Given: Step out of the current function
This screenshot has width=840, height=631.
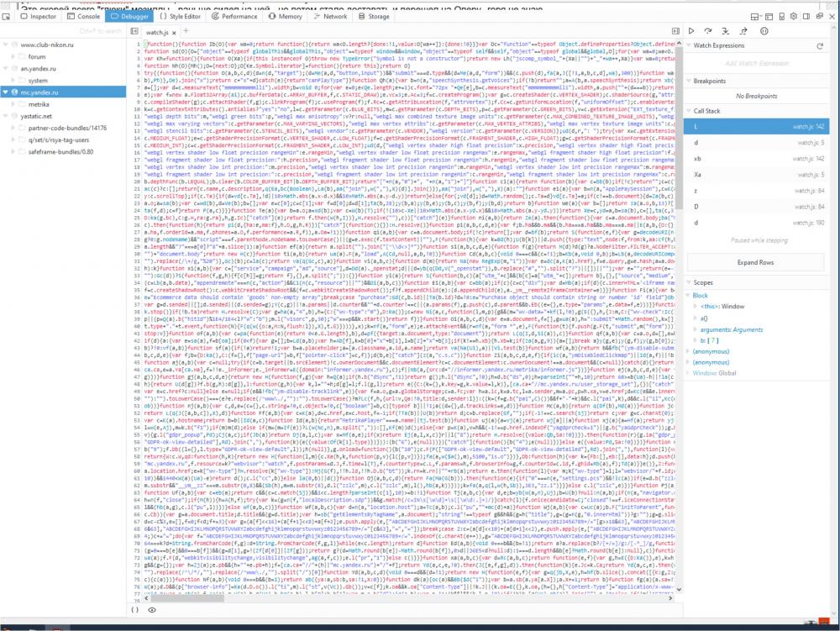Looking at the screenshot, I should (x=743, y=31).
